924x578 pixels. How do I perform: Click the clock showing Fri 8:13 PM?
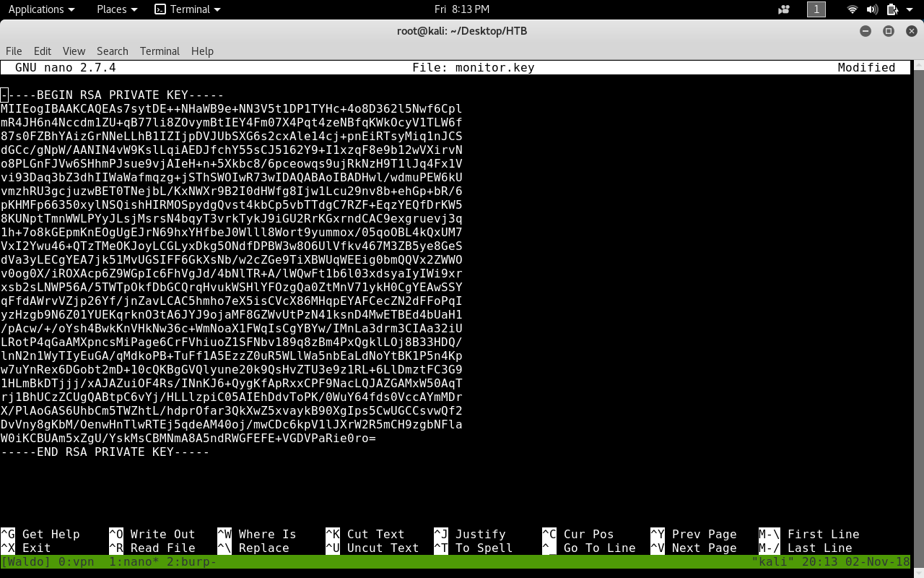(x=462, y=9)
